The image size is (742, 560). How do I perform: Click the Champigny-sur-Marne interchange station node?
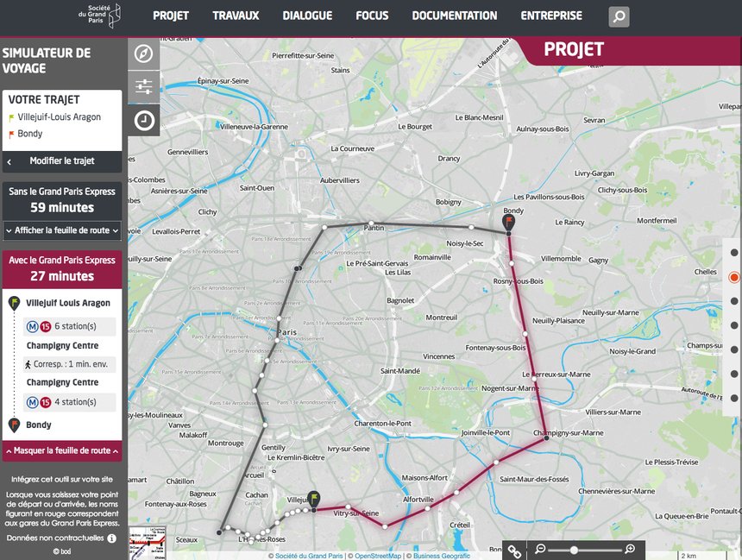(546, 438)
